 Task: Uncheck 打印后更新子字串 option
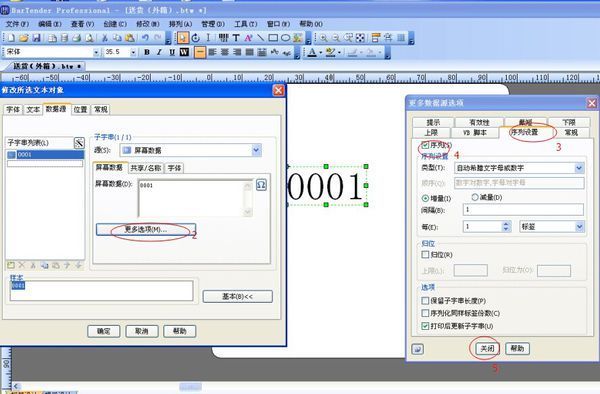pos(425,326)
